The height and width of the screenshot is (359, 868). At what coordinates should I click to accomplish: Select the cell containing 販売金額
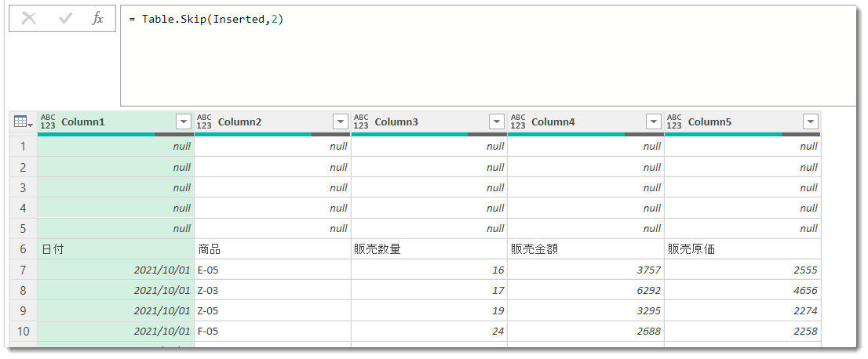(x=585, y=249)
